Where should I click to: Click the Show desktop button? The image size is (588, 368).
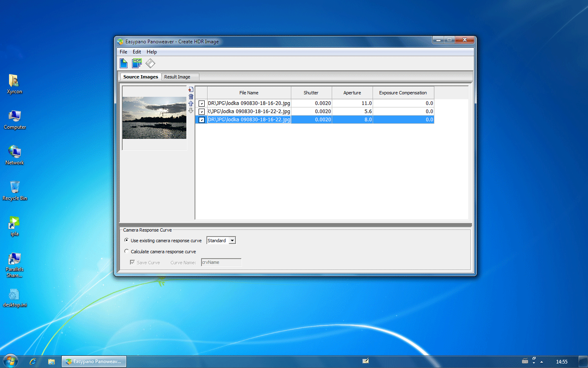click(583, 361)
